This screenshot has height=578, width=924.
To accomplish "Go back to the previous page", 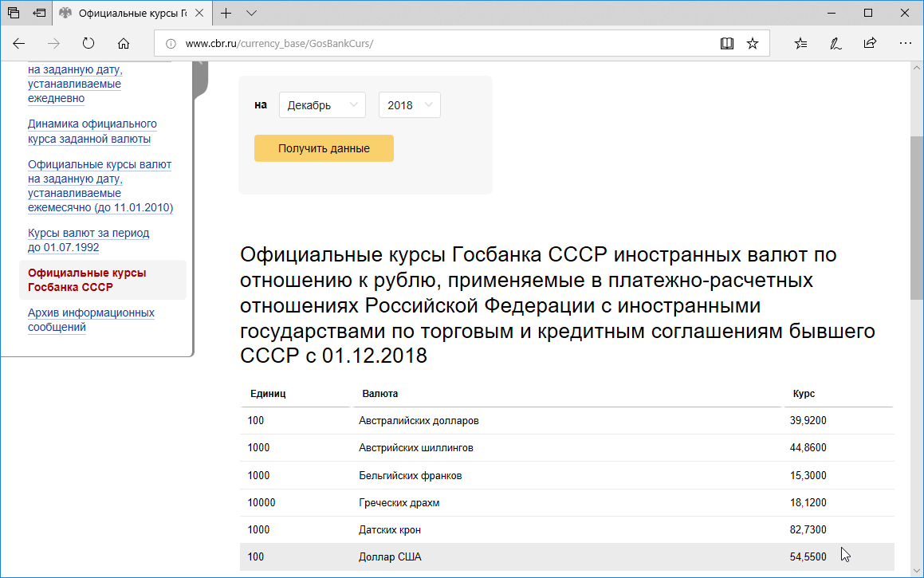I will 18,43.
